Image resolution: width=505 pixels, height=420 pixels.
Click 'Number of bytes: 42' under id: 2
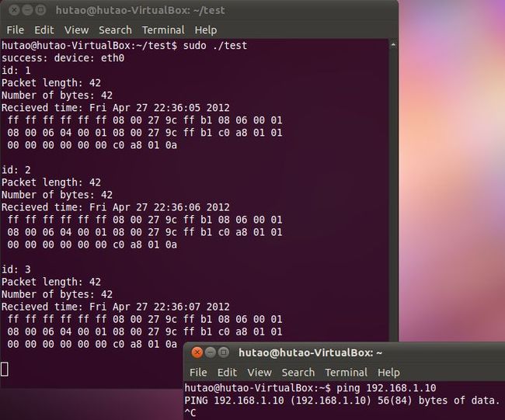[x=57, y=195]
